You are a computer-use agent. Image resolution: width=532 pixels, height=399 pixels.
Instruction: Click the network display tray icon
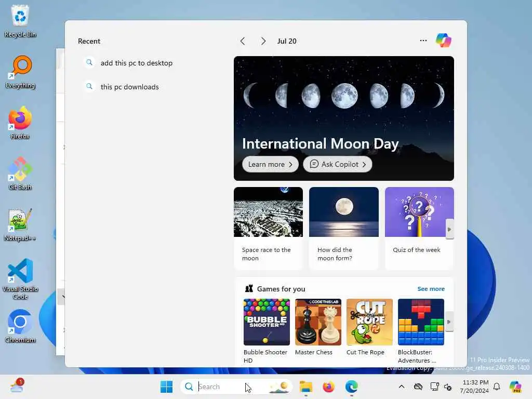coord(434,387)
